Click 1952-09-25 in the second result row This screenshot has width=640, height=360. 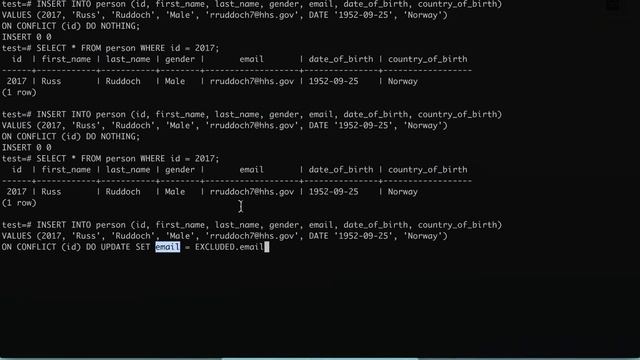[x=333, y=192]
